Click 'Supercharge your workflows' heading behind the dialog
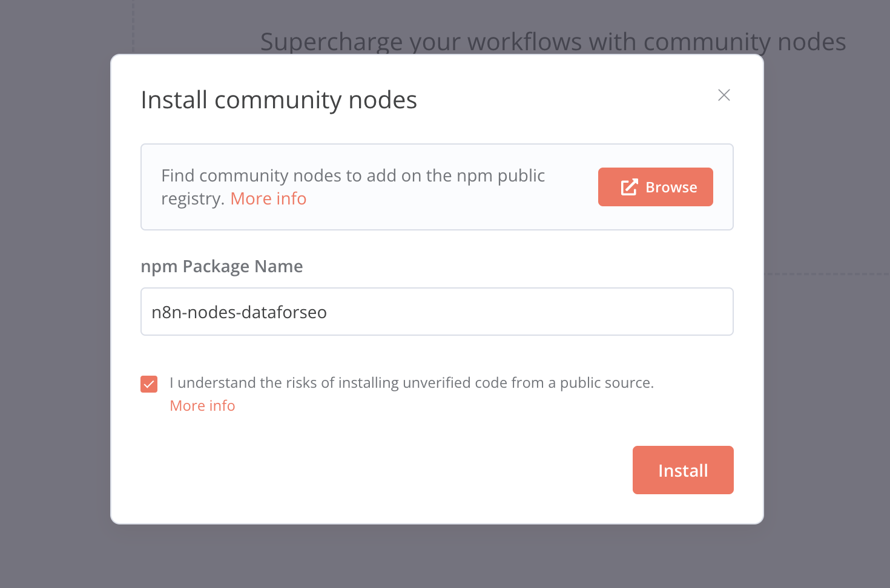The height and width of the screenshot is (588, 890). 553,42
